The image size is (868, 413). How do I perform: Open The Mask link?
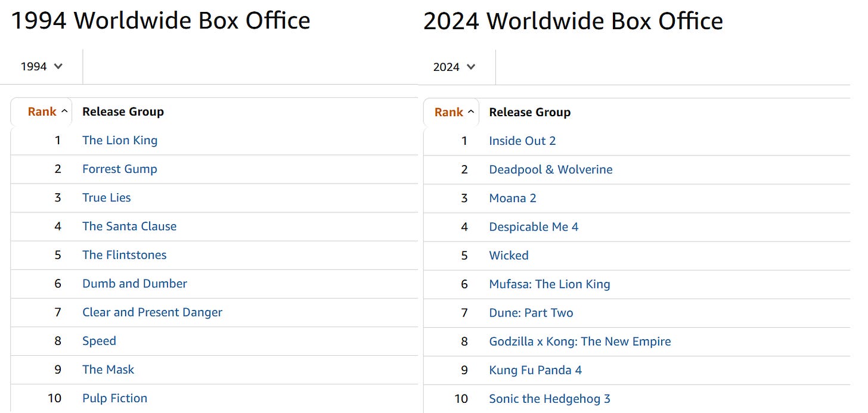coord(108,369)
